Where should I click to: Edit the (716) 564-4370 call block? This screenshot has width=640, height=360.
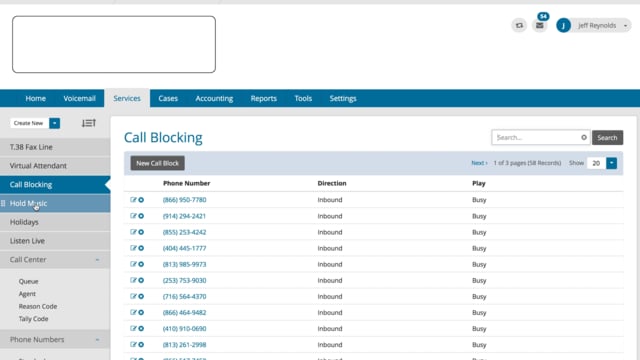[x=133, y=296]
